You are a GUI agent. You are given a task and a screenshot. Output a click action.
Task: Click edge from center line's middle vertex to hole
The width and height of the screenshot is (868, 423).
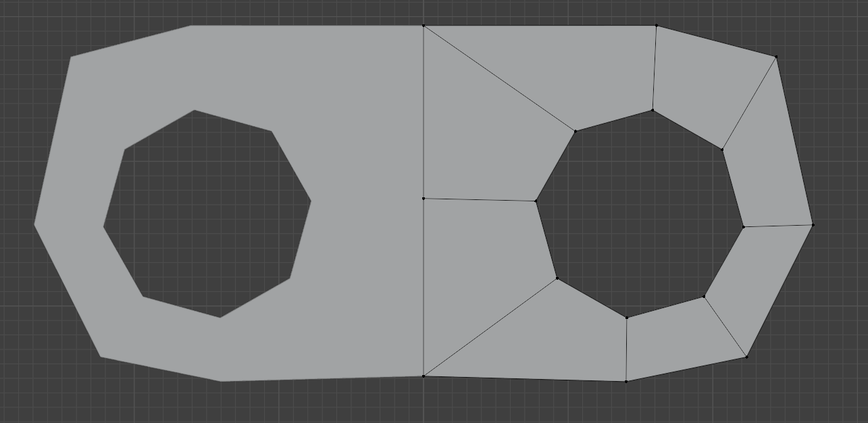pyautogui.click(x=480, y=199)
